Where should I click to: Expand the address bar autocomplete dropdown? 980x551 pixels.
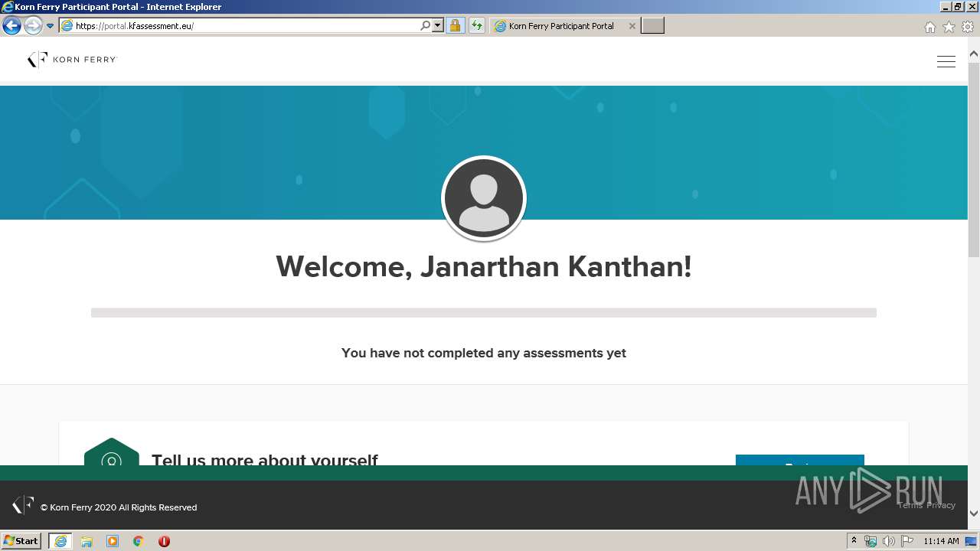[x=438, y=25]
